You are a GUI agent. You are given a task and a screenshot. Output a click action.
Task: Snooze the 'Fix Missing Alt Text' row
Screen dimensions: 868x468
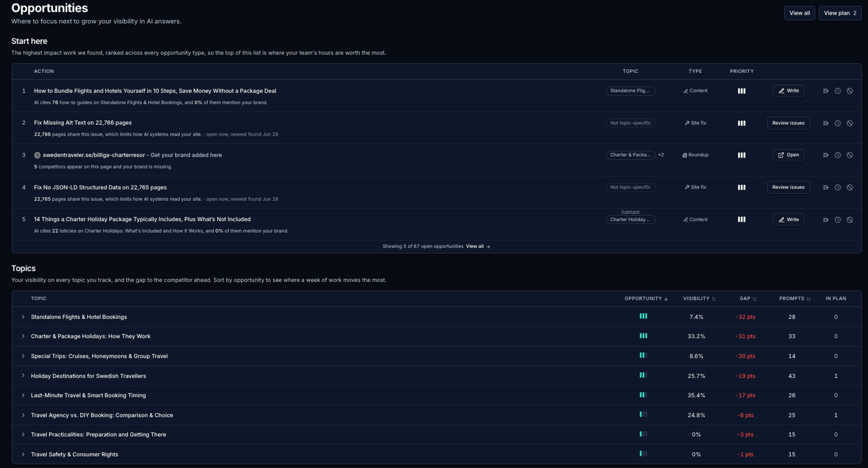(x=838, y=123)
